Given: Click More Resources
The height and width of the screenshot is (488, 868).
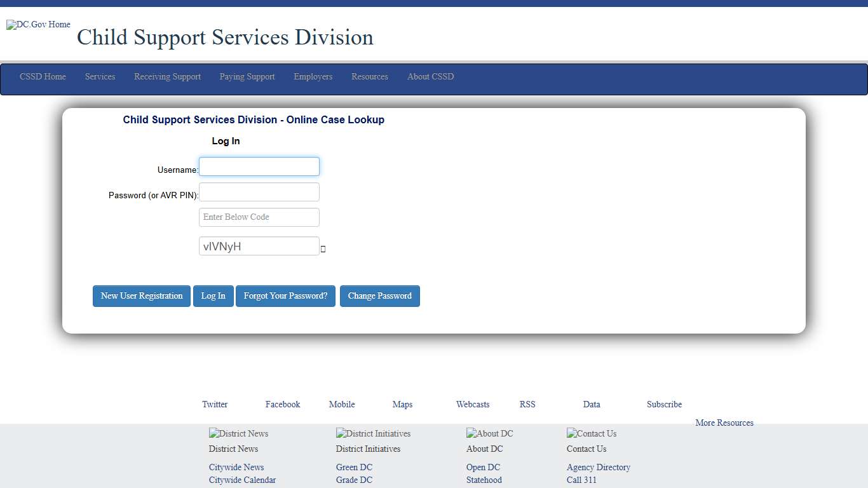Looking at the screenshot, I should (x=724, y=423).
